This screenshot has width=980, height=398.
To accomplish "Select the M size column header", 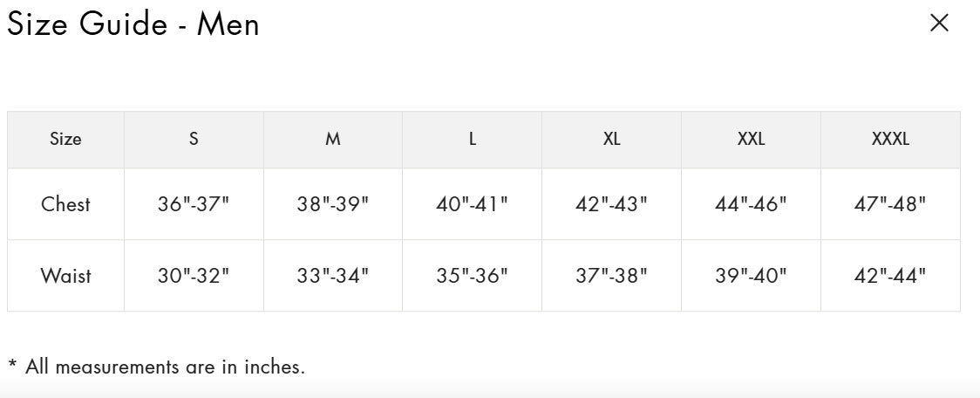I will click(333, 139).
